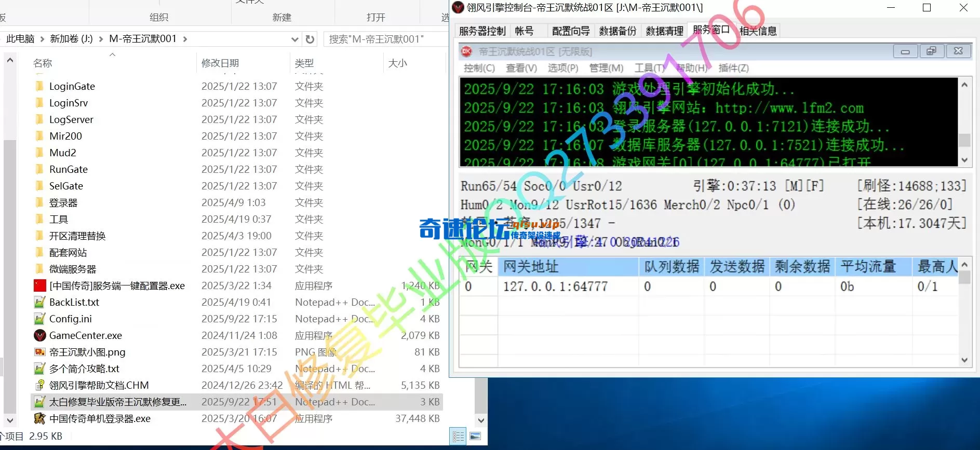
Task: Click the GameCenter.exe application icon
Action: [40, 335]
